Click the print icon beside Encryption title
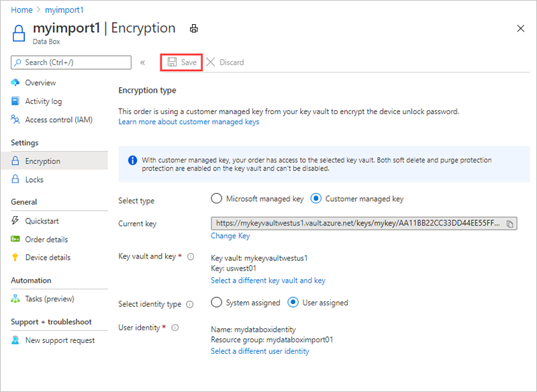This screenshot has width=537, height=392. click(194, 29)
